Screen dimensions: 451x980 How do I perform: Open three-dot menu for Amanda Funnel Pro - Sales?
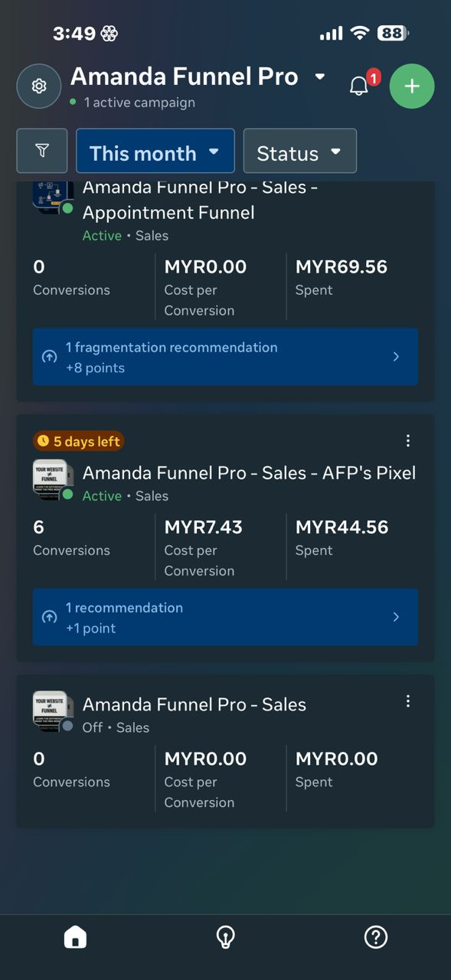408,701
